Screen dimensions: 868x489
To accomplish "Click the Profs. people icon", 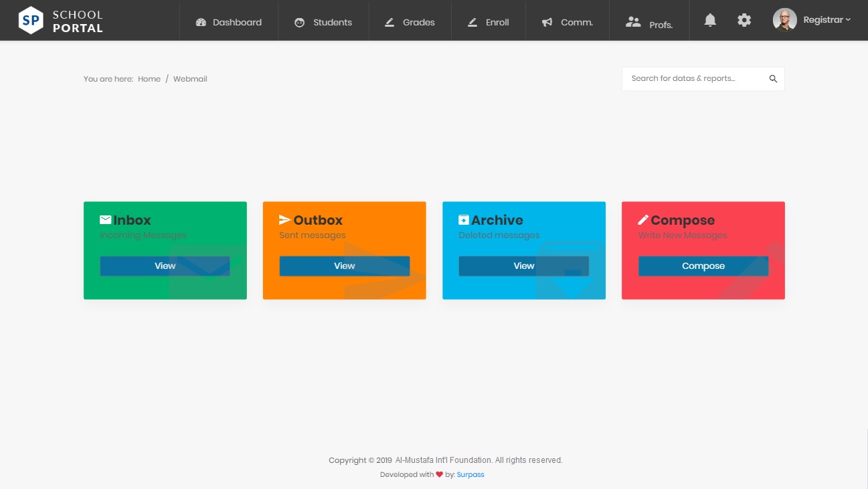I will coord(633,21).
